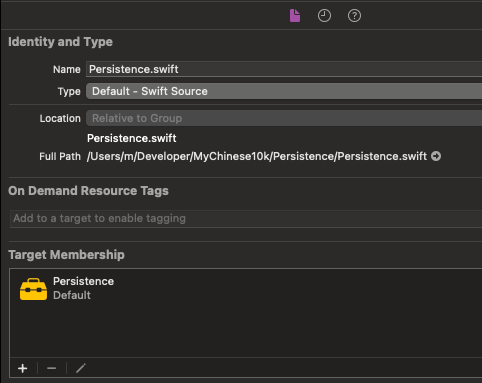Click the On Demand Resource Tags field

pyautogui.click(x=246, y=219)
